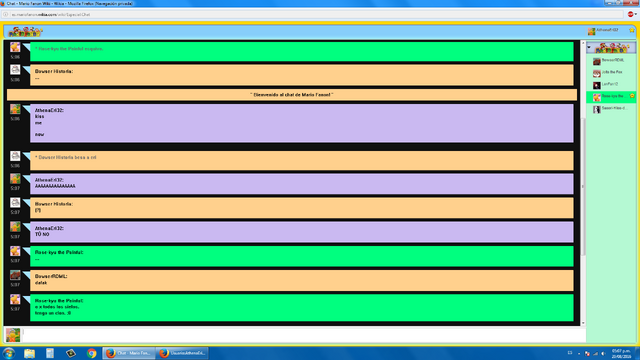This screenshot has height=360, width=640.
Task: Click the chat scrollbar up arrow
Action: 583,43
